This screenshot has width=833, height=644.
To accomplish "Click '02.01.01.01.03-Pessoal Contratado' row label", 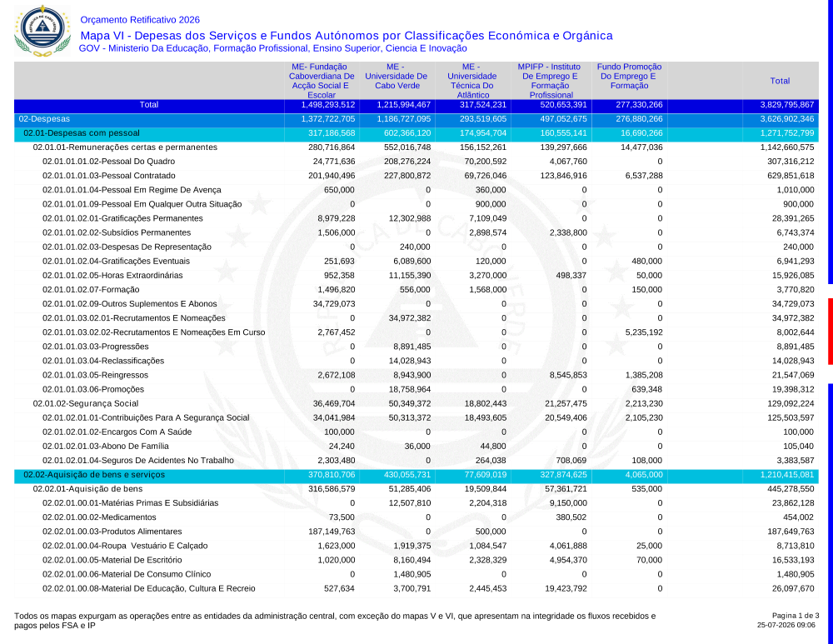I will pyautogui.click(x=108, y=176).
